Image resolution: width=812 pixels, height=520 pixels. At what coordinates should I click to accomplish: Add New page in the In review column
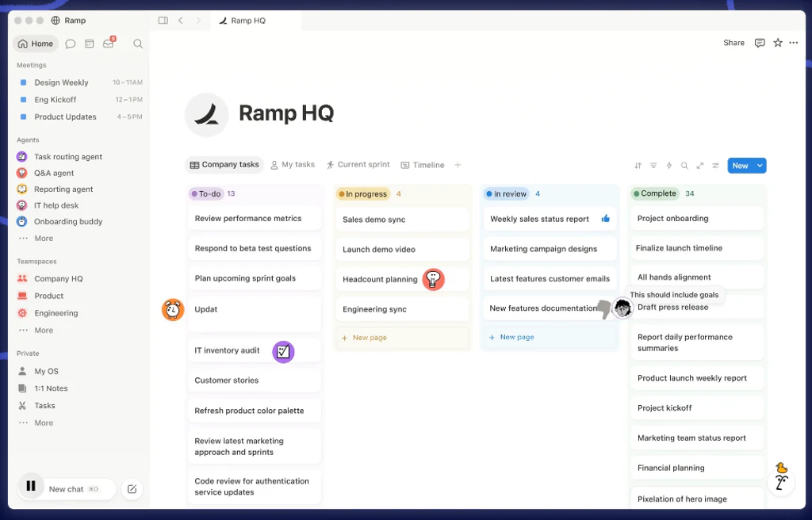click(550, 337)
